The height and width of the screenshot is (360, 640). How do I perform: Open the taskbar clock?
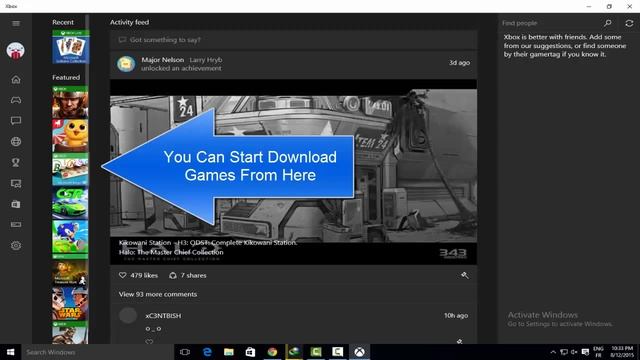click(x=622, y=352)
